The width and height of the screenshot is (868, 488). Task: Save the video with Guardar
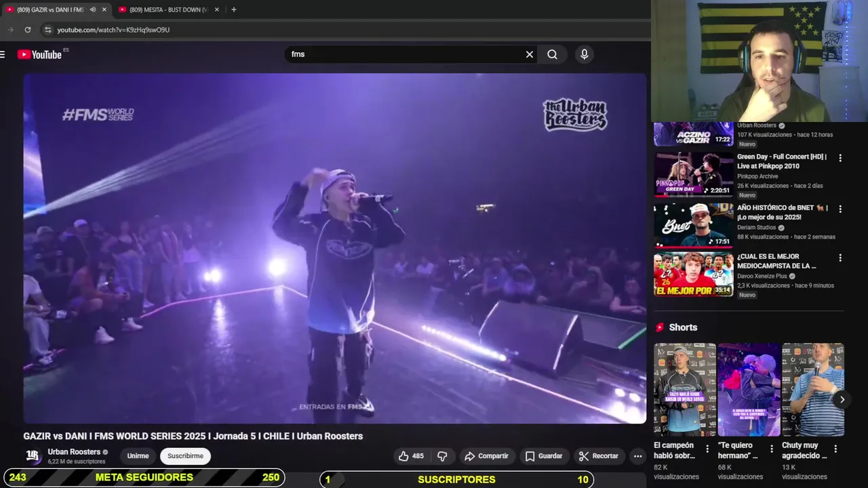pyautogui.click(x=544, y=456)
